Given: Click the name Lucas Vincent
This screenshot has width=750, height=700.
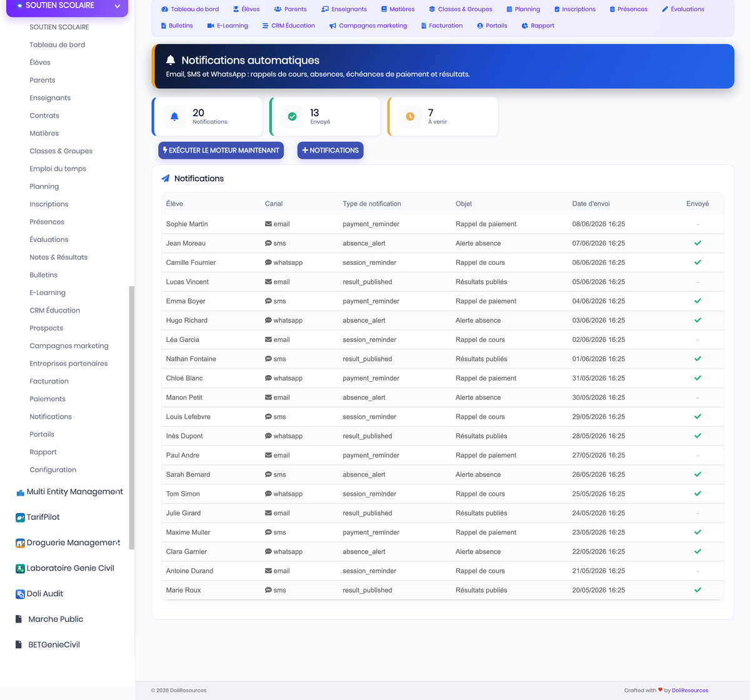Looking at the screenshot, I should 187,282.
